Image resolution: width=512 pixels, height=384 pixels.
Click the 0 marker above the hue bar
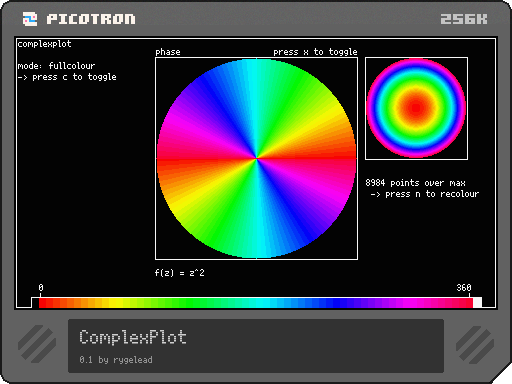41,288
